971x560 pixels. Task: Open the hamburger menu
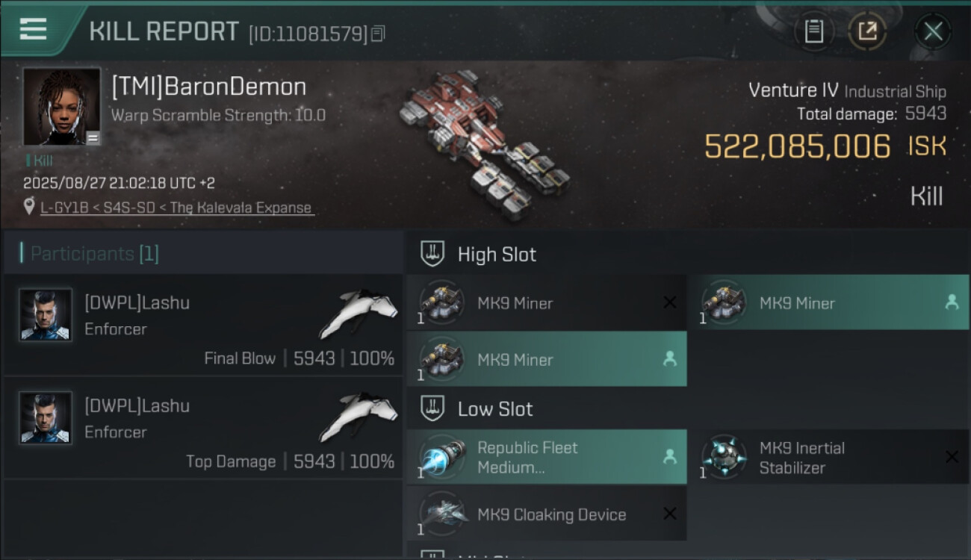pyautogui.click(x=33, y=29)
